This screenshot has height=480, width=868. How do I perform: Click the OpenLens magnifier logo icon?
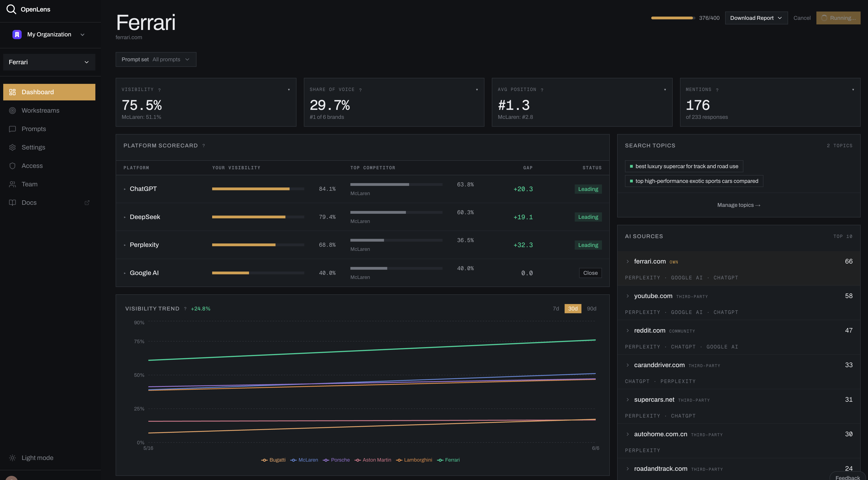pos(11,9)
